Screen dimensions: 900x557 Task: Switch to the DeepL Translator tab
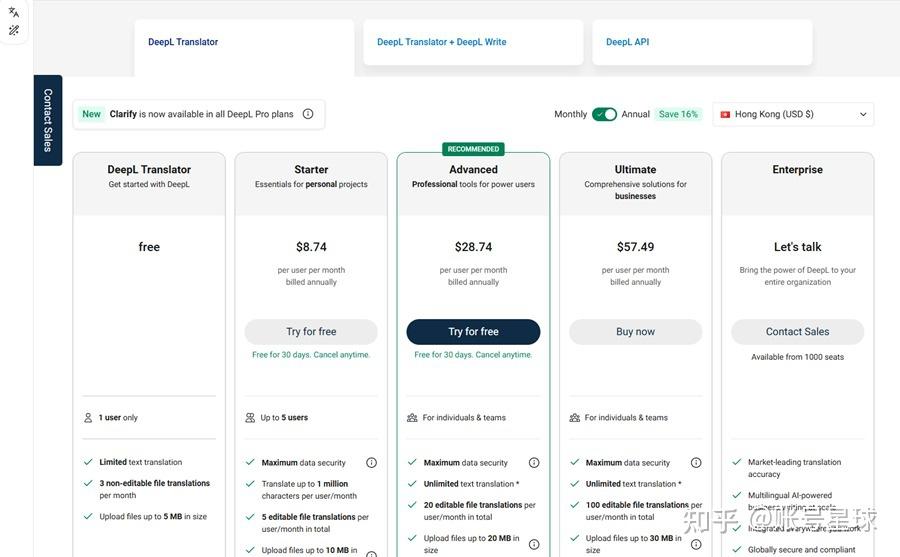tap(244, 43)
